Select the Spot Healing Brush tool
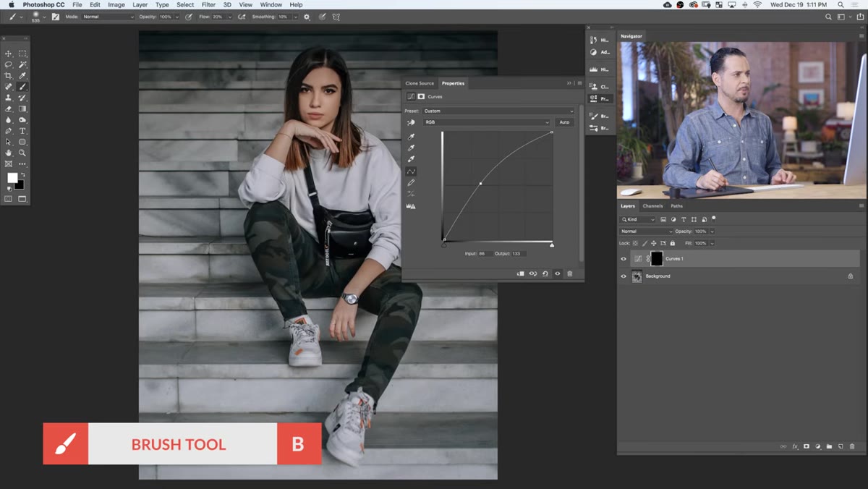This screenshot has height=489, width=868. (x=9, y=87)
